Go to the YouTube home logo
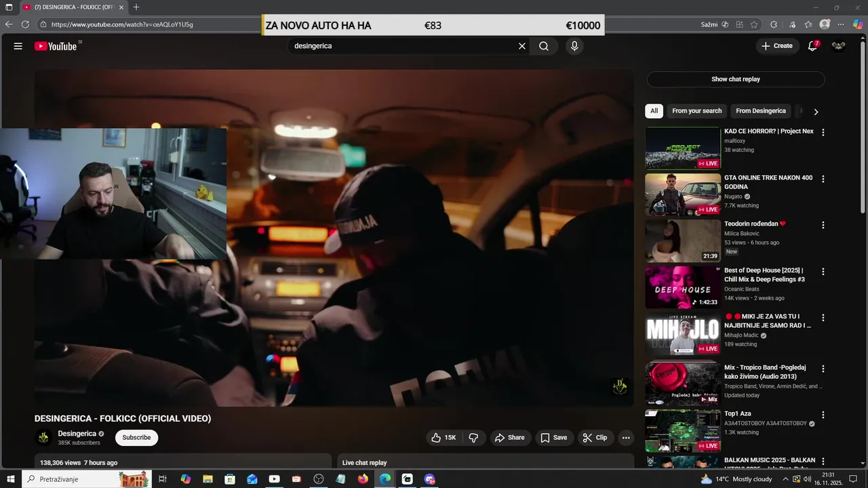The width and height of the screenshot is (868, 488). (56, 46)
